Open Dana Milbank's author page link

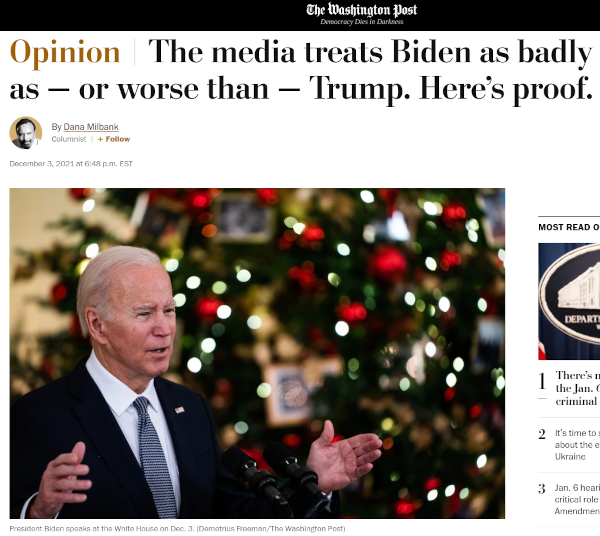tap(91, 127)
